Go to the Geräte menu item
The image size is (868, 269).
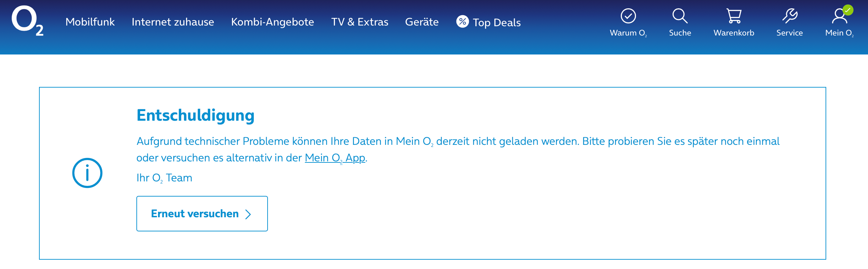point(422,22)
